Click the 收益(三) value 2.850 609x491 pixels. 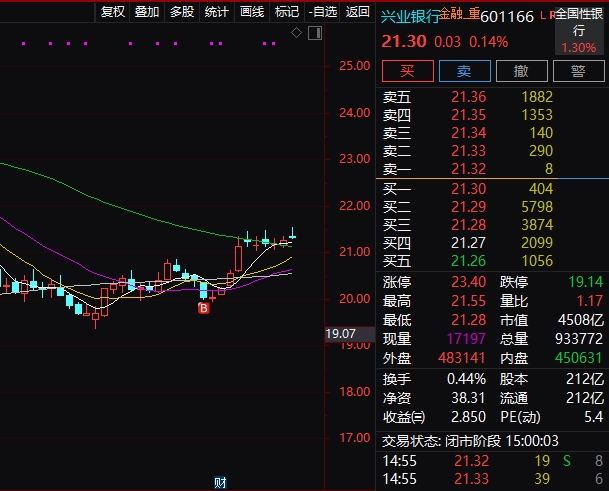[x=468, y=417]
